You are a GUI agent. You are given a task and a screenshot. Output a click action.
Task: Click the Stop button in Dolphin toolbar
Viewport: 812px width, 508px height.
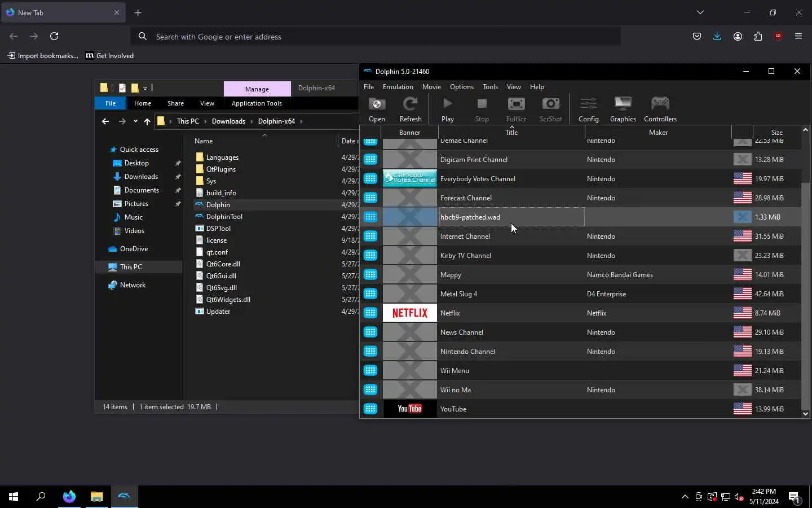(482, 110)
